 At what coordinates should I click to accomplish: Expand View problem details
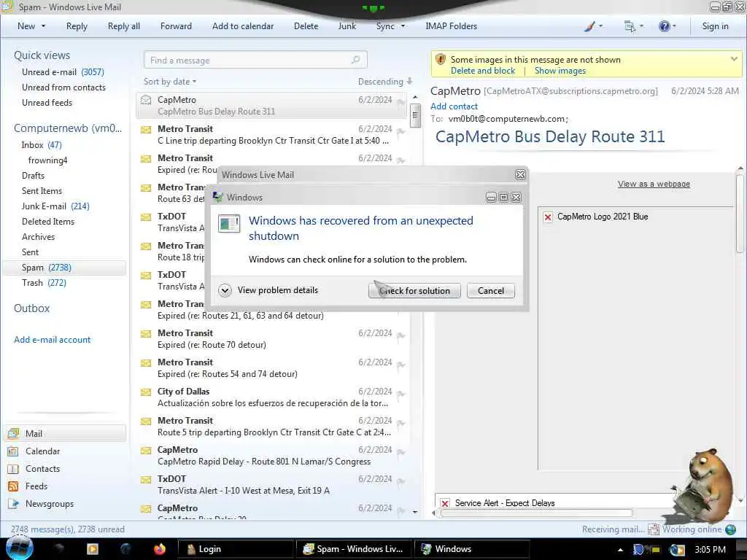tap(225, 290)
